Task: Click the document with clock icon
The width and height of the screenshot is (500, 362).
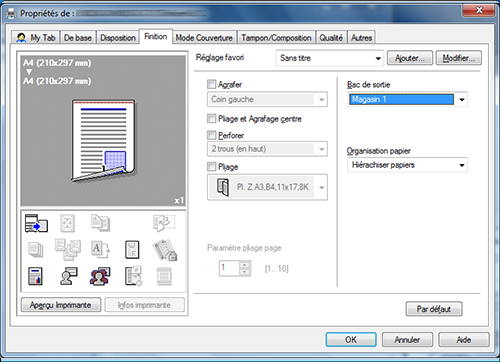Action: [133, 276]
